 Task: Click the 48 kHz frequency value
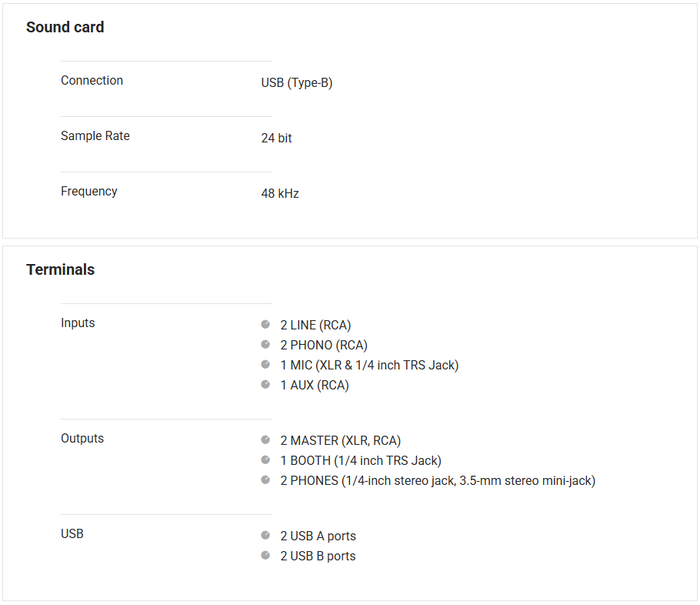tap(280, 194)
